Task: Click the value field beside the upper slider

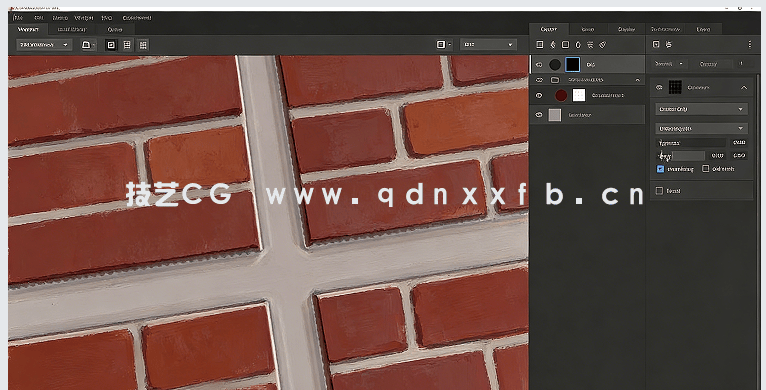Action: pyautogui.click(x=739, y=143)
